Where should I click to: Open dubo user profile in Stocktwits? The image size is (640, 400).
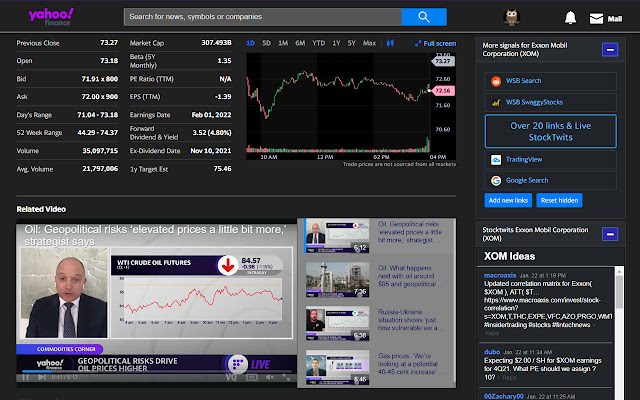pyautogui.click(x=492, y=352)
